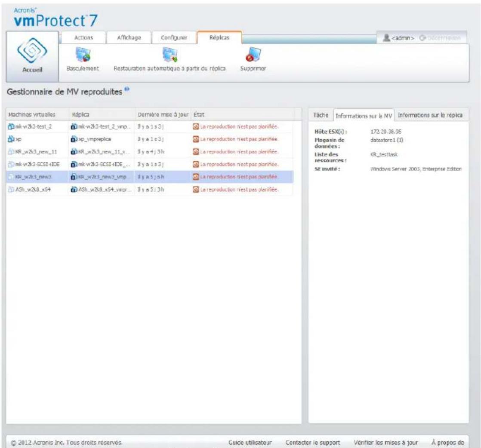Click the xp_vmpreplica replica name
Screen dimensions: 481x448
[95, 139]
